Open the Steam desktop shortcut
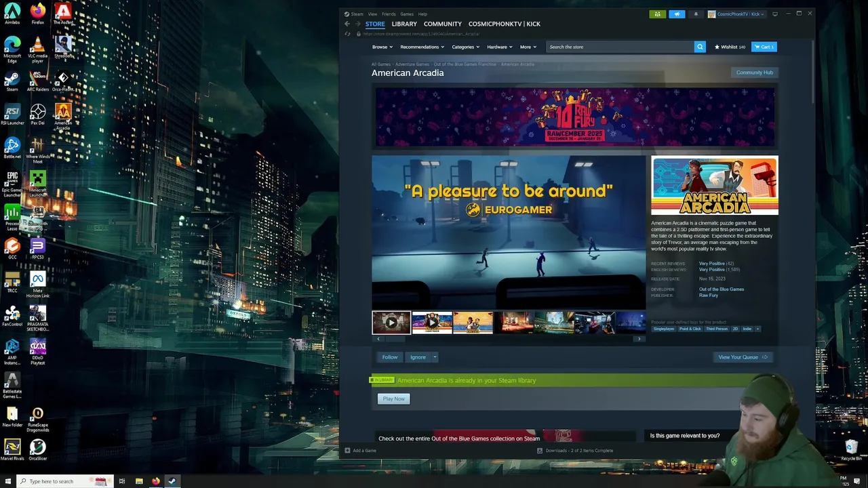The image size is (868, 488). [x=12, y=81]
